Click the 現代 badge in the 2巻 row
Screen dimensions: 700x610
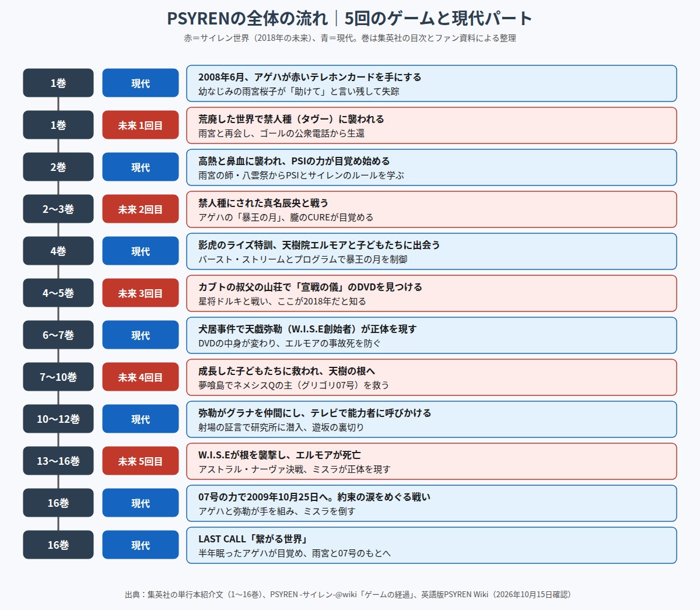141,167
